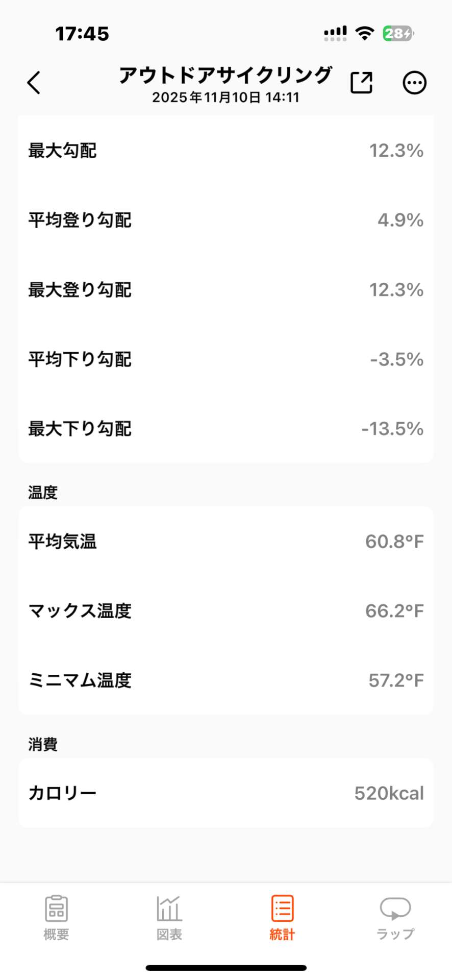
Task: Select the カロリー 520kcal row
Action: (225, 793)
